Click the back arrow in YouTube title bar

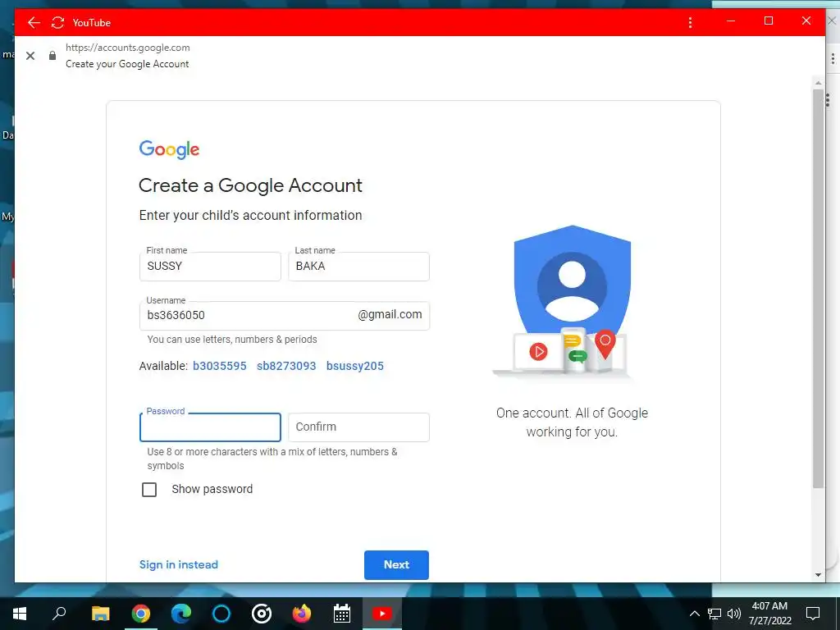[34, 22]
